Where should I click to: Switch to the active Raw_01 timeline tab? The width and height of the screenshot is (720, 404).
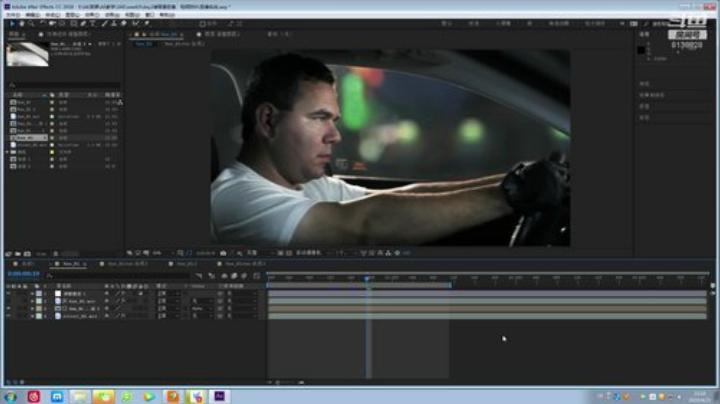click(71, 264)
